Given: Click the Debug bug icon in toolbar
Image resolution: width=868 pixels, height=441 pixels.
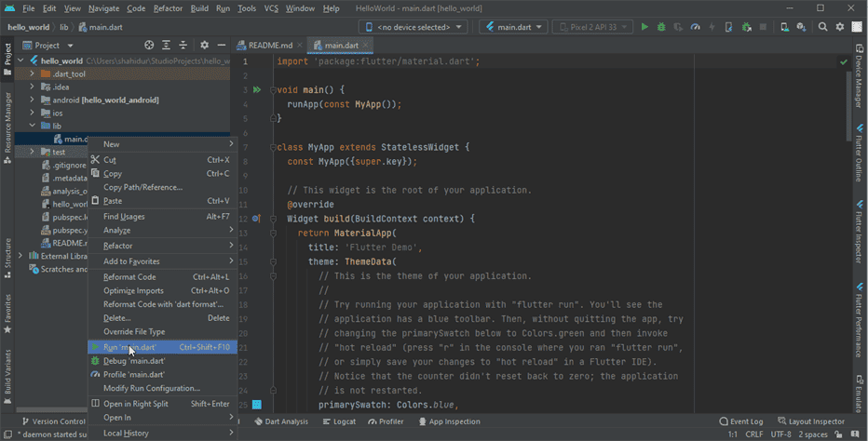Looking at the screenshot, I should coord(661,27).
